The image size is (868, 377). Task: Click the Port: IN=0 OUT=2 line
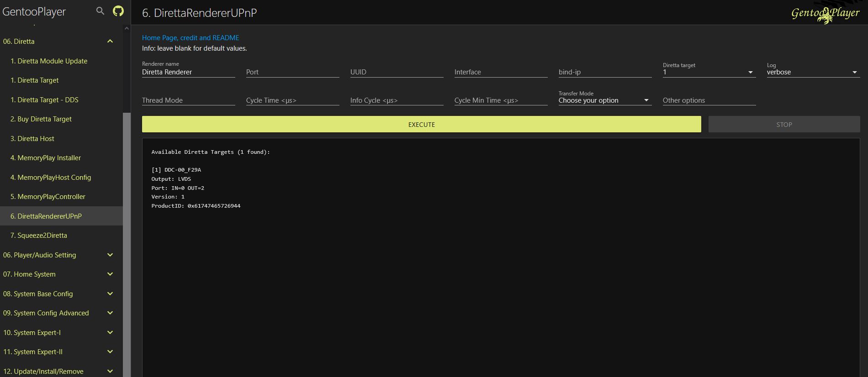[x=178, y=188]
